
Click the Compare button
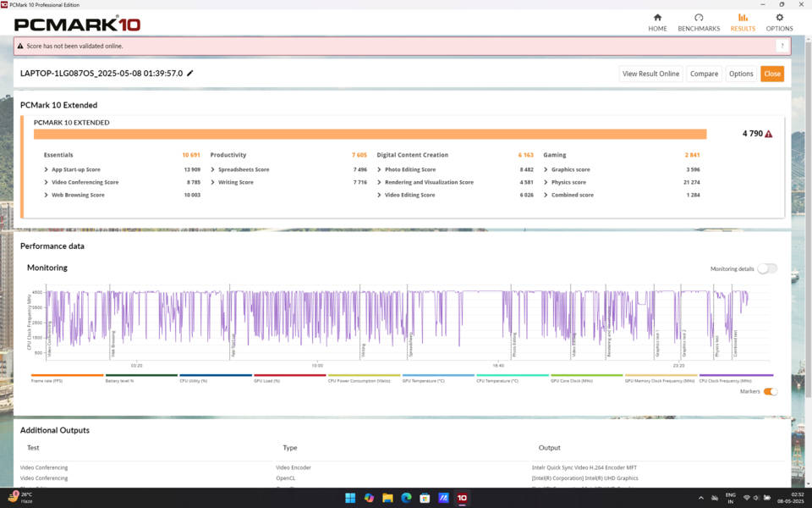coord(705,74)
